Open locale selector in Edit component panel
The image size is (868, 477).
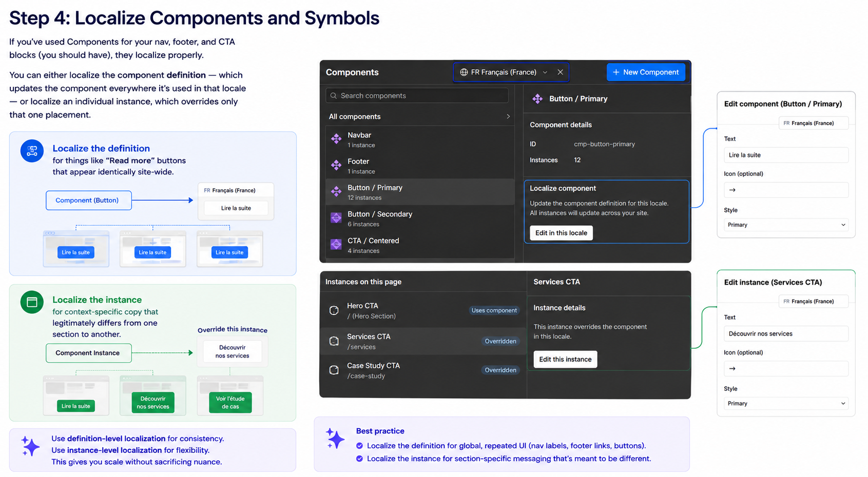pos(814,123)
